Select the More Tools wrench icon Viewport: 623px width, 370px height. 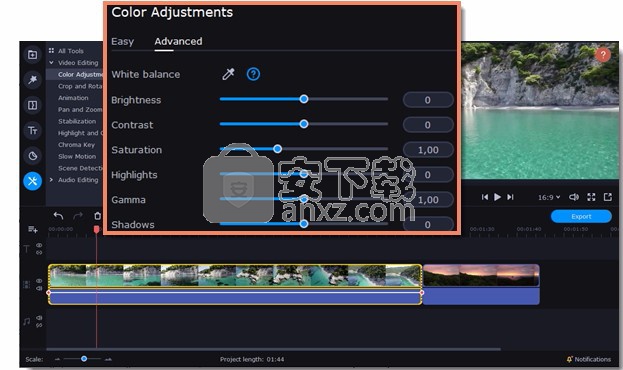click(x=33, y=181)
